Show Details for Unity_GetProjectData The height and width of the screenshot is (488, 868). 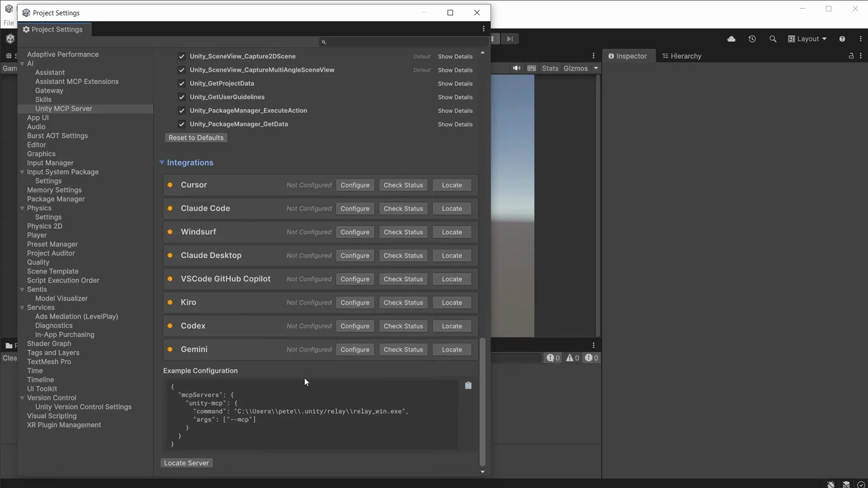point(455,84)
